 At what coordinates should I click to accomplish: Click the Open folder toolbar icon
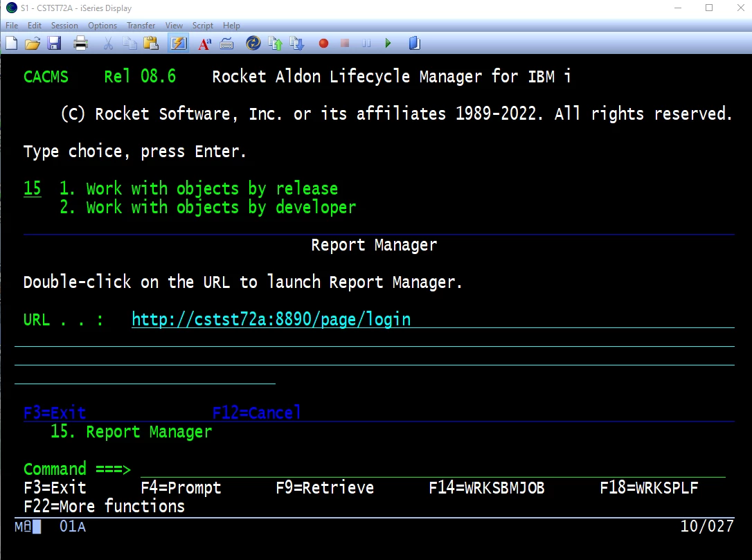point(32,44)
